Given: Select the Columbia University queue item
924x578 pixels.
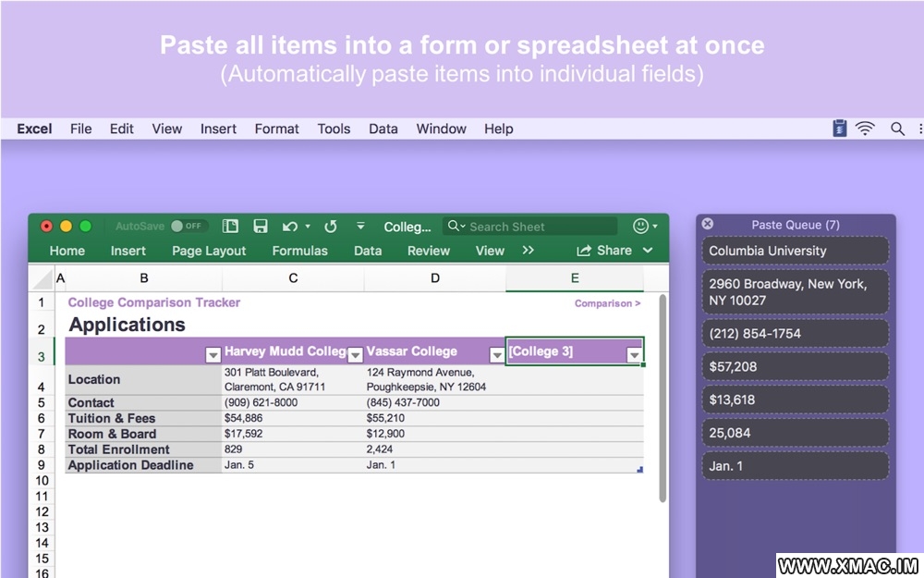Looking at the screenshot, I should (795, 251).
